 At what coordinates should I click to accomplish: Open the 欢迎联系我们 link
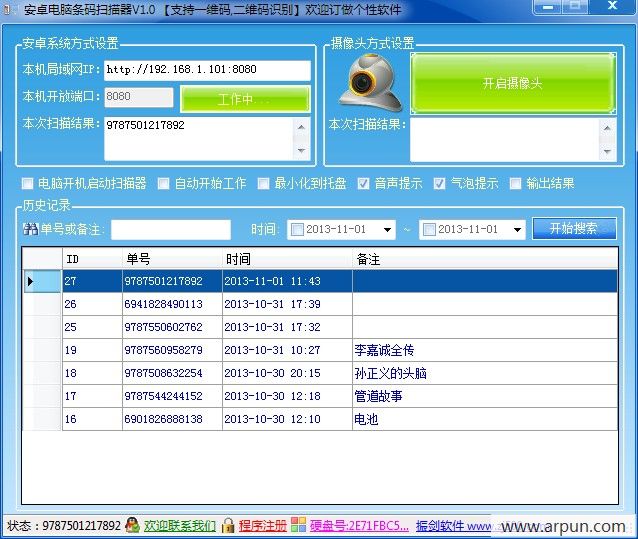tap(180, 525)
